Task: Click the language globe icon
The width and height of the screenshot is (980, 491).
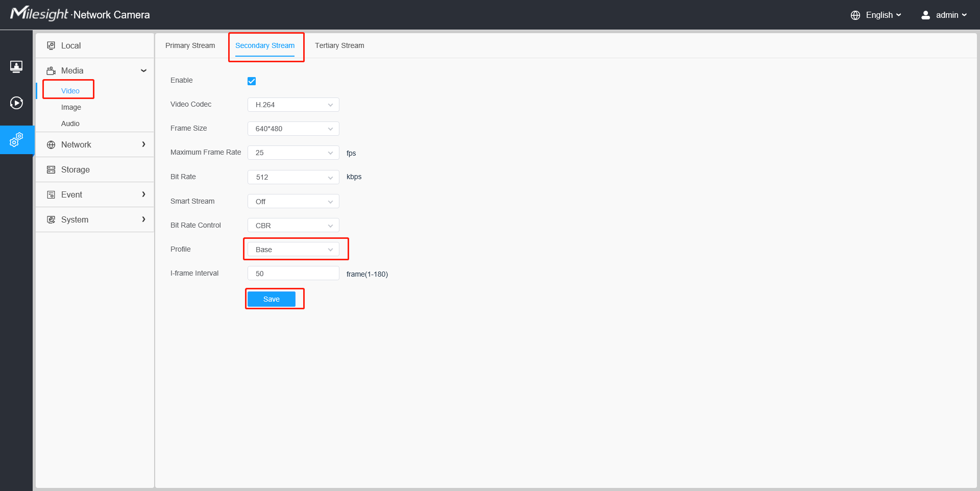Action: coord(855,15)
